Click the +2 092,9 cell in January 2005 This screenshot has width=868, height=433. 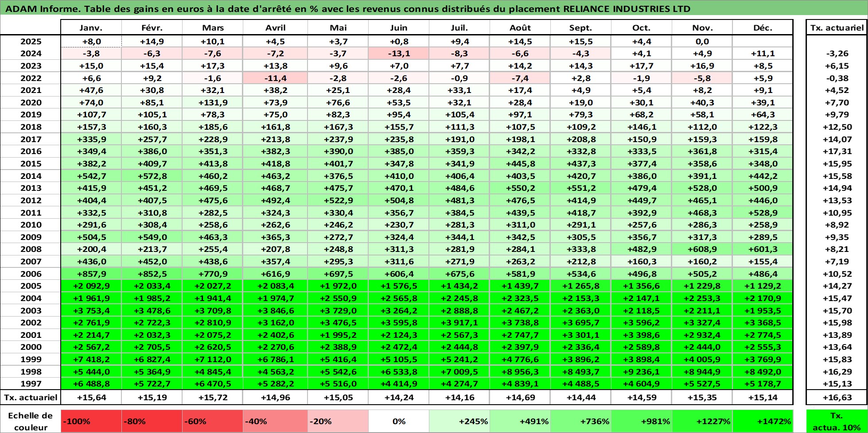(91, 286)
